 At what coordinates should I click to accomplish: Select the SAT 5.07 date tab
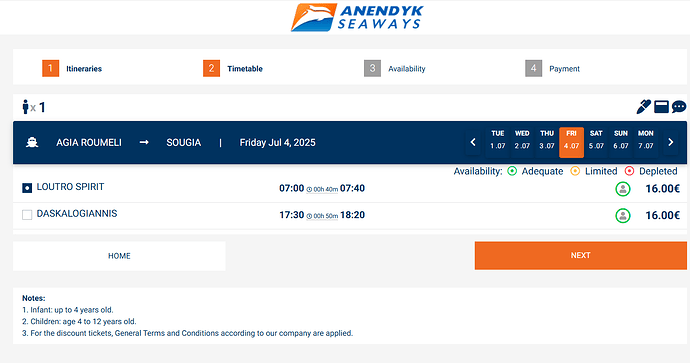coord(596,140)
